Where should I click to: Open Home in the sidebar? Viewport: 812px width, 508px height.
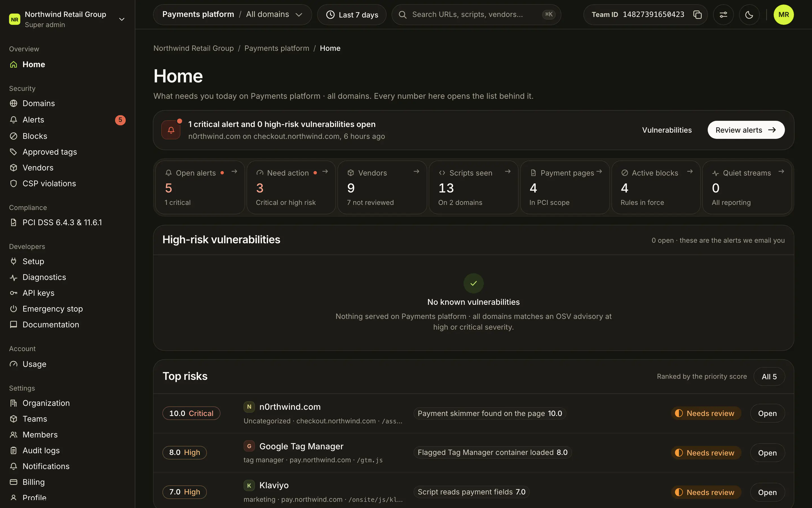coord(67,64)
